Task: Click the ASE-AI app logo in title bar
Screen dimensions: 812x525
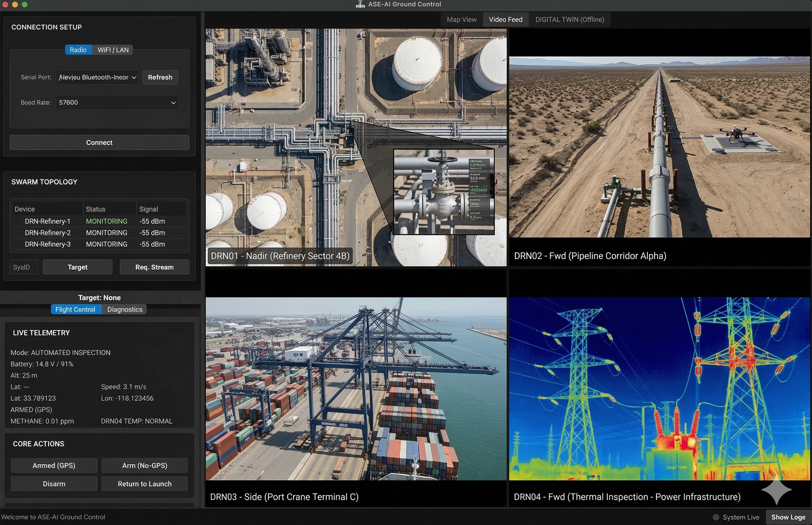Action: [360, 4]
